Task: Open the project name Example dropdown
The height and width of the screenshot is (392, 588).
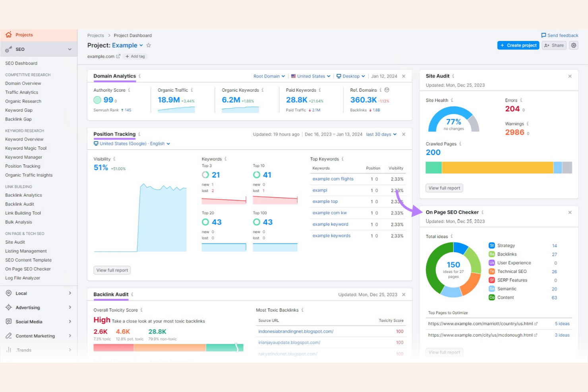Action: tap(128, 45)
